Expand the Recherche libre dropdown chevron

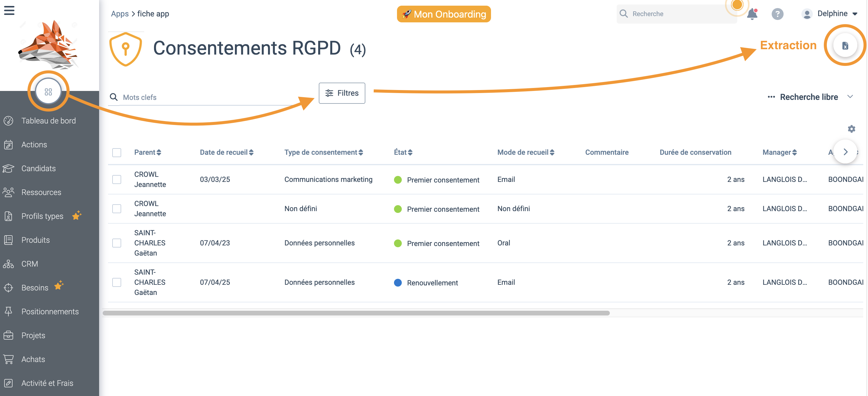(x=850, y=97)
